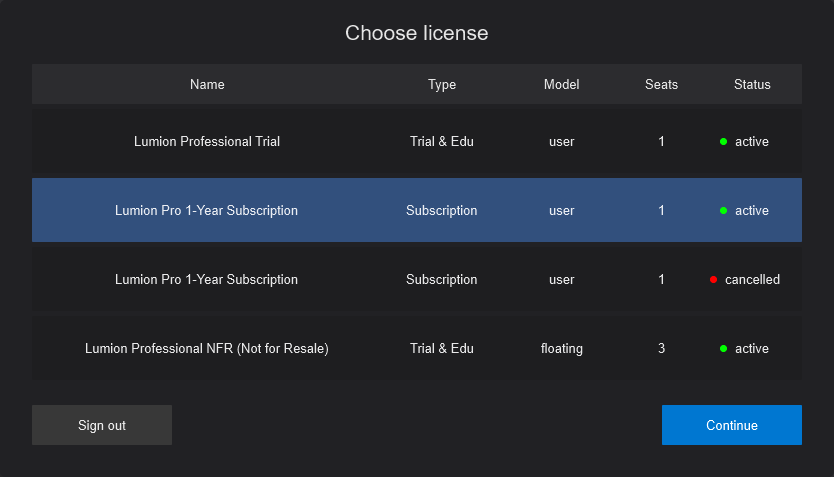This screenshot has height=477, width=834.
Task: Click the 'cancelled' status text
Action: click(x=752, y=280)
